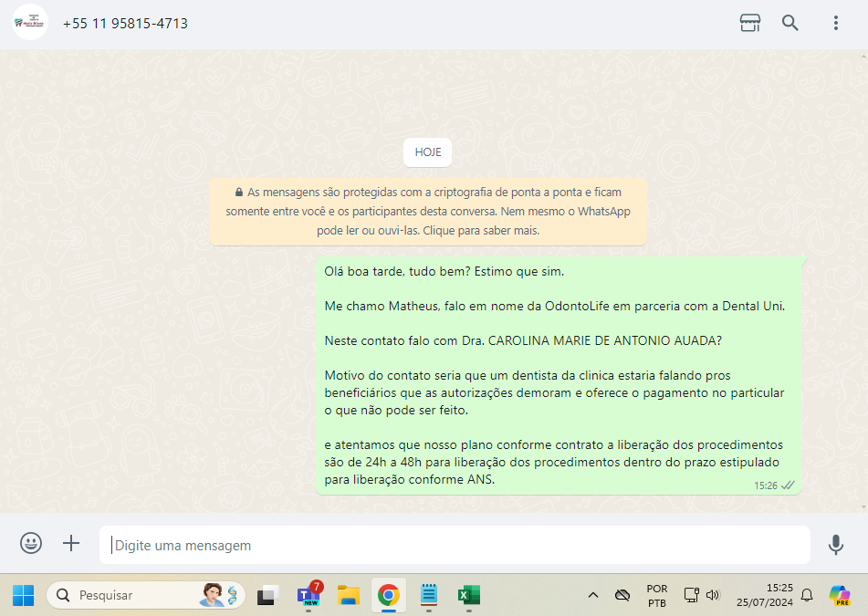Open Excel from the taskbar
Viewport: 868px width, 616px height.
[468, 596]
